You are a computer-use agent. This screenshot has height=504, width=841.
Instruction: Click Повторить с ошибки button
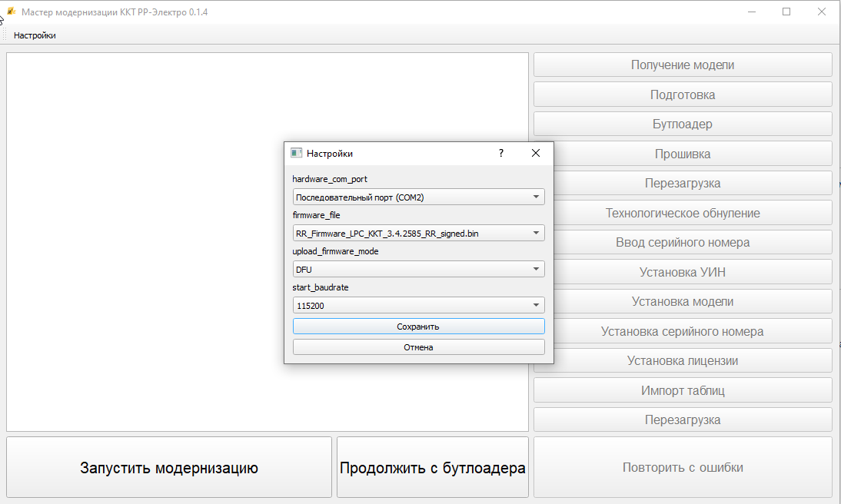point(683,467)
